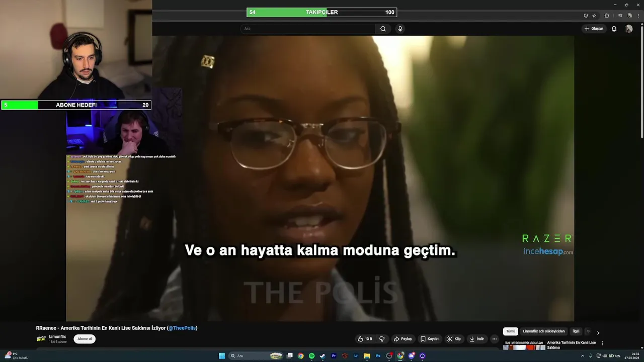Launch Spotify from the taskbar

click(311, 356)
